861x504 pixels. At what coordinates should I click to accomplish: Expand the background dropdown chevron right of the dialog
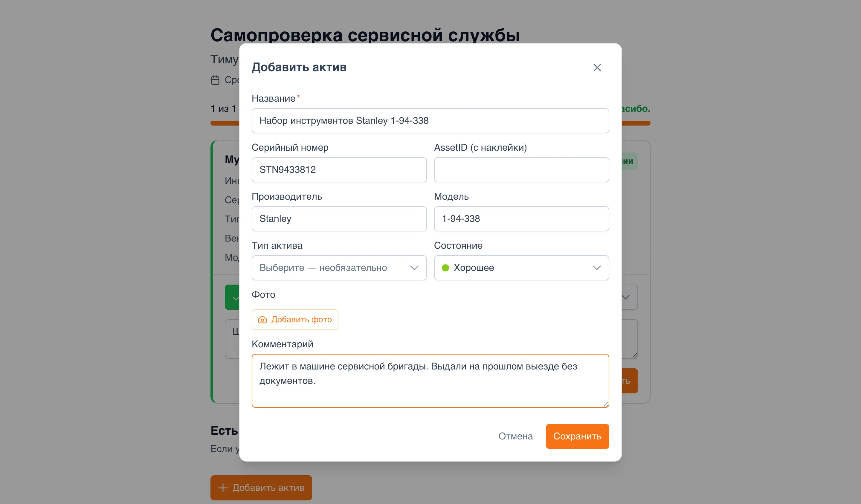pos(626,297)
